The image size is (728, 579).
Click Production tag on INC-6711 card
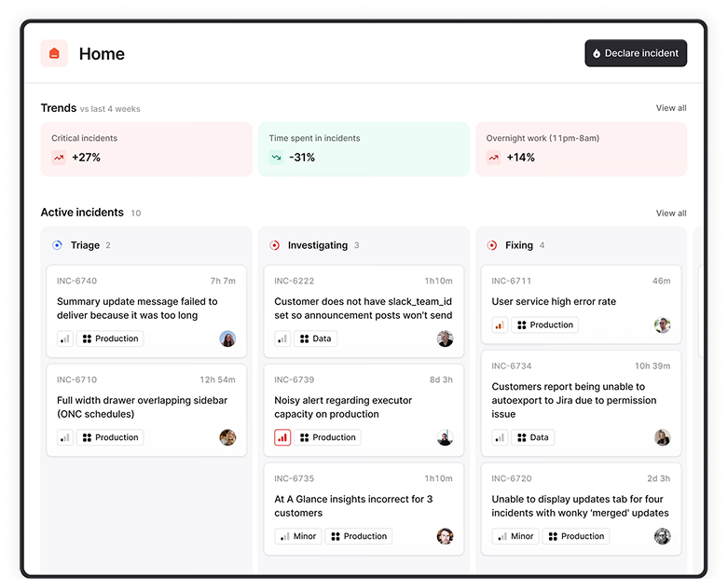coord(544,325)
